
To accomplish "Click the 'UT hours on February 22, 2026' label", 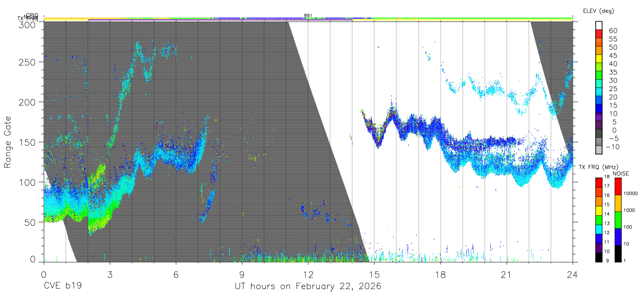I will click(308, 287).
